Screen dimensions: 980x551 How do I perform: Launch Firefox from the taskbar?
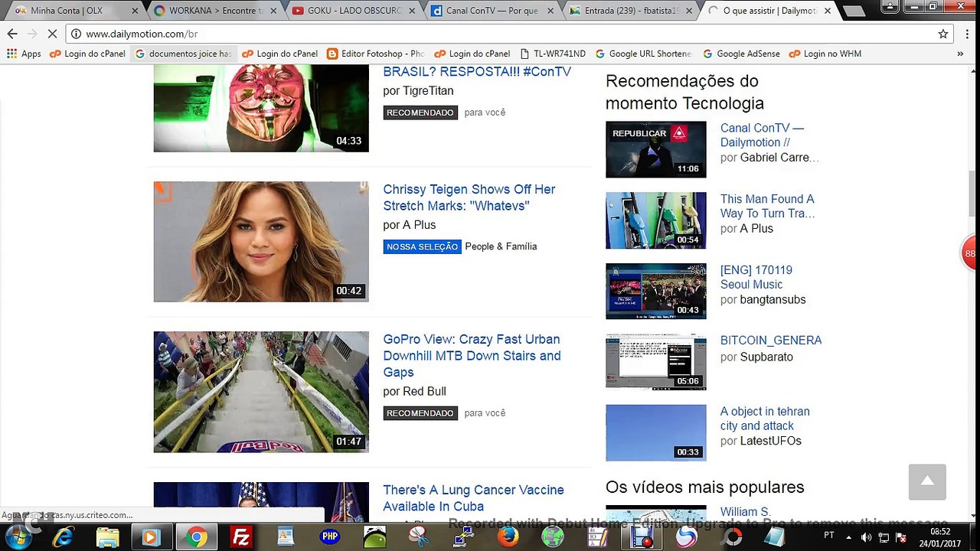click(x=508, y=536)
